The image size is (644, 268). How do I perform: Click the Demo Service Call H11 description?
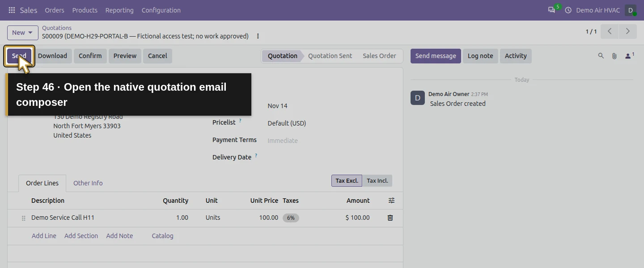pyautogui.click(x=63, y=218)
